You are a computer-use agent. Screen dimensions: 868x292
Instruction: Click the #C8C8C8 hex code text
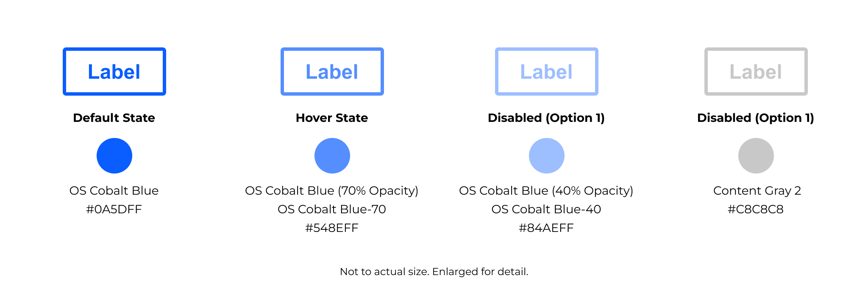tap(756, 209)
